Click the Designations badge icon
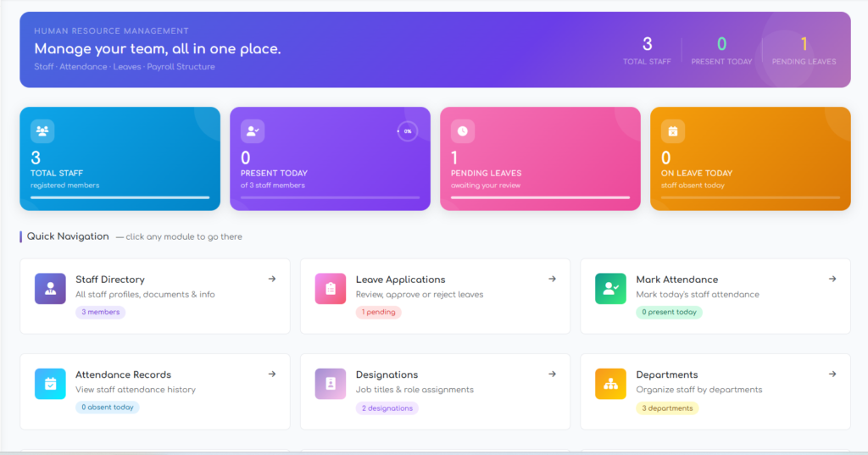The width and height of the screenshot is (868, 455). coord(331,384)
